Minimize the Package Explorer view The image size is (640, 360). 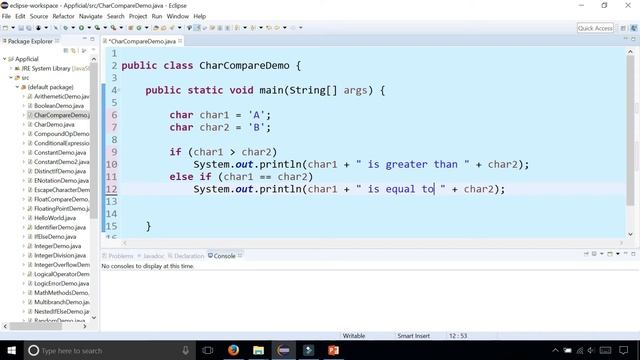click(x=85, y=39)
